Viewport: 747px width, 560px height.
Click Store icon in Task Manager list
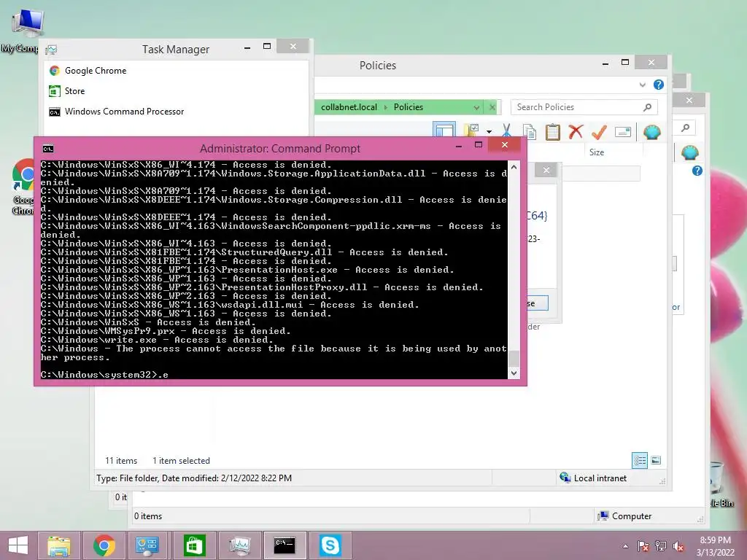(55, 91)
